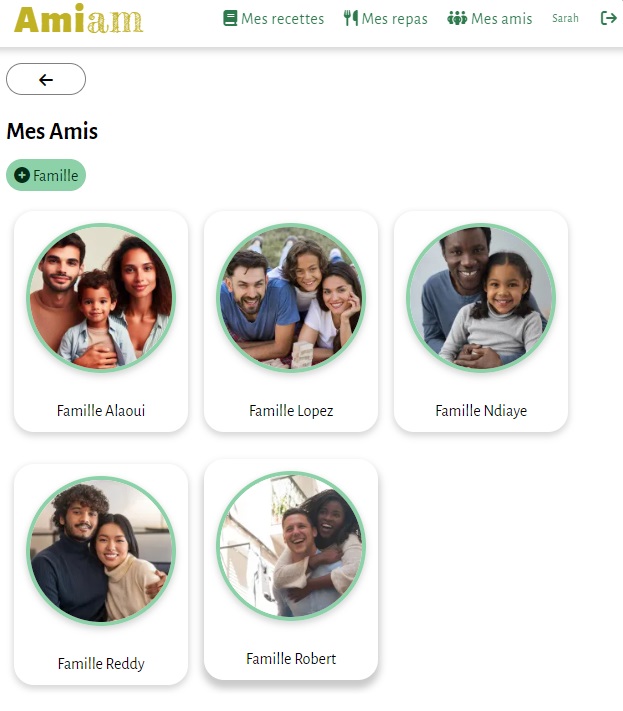Select the Famille Lopez photo

click(x=291, y=298)
